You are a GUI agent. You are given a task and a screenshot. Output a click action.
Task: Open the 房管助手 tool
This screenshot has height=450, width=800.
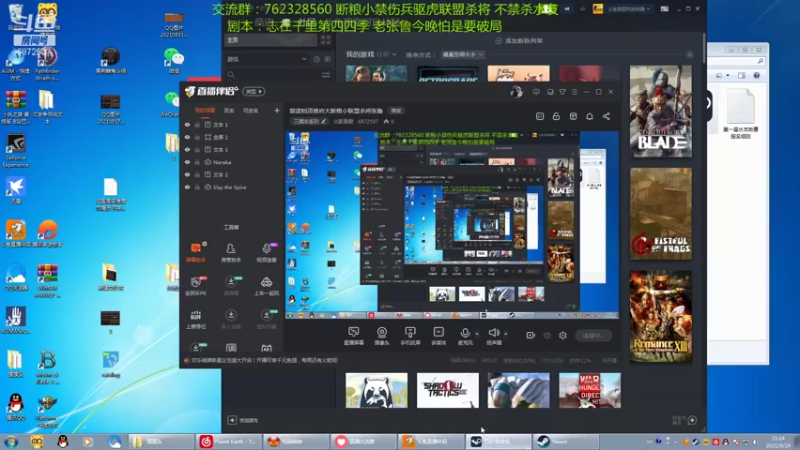[231, 252]
